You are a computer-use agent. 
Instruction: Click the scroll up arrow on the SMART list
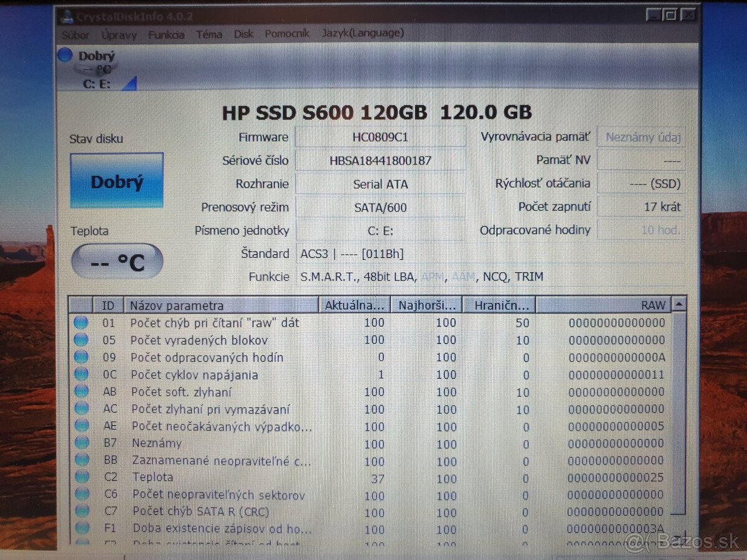[x=679, y=304]
